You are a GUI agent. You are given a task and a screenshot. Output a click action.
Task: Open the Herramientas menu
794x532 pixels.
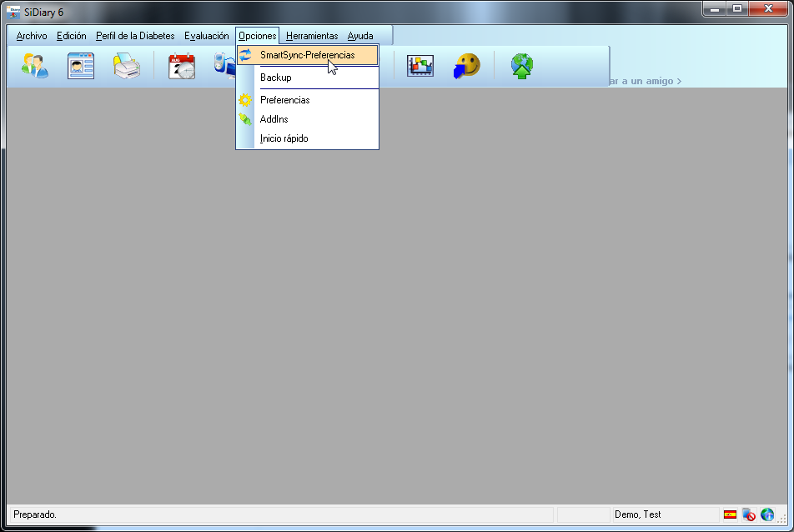point(312,36)
